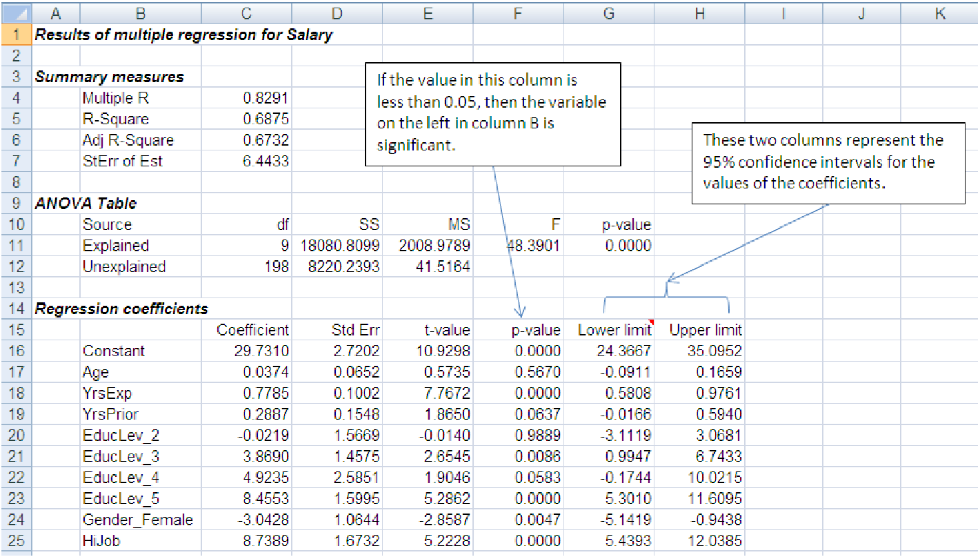Image resolution: width=980 pixels, height=557 pixels.
Task: Select the EducLev_2 coefficient -0.0219
Action: (247, 435)
